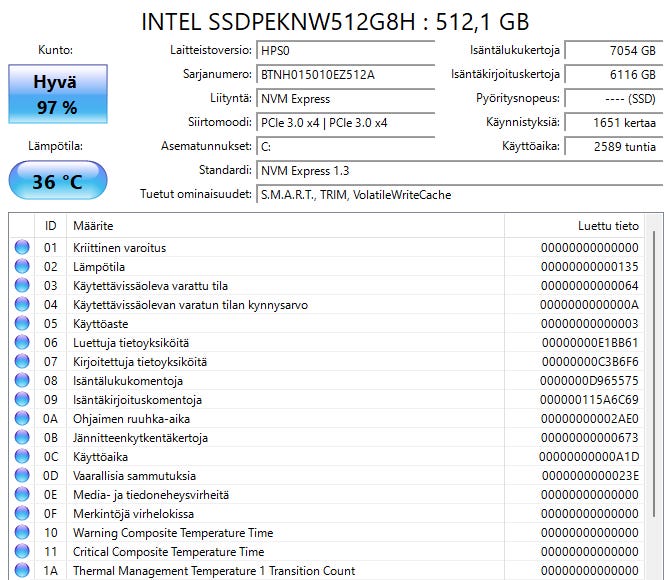
Task: Click the Pyöritysnopeus field ---- (SSD)
Action: point(614,99)
